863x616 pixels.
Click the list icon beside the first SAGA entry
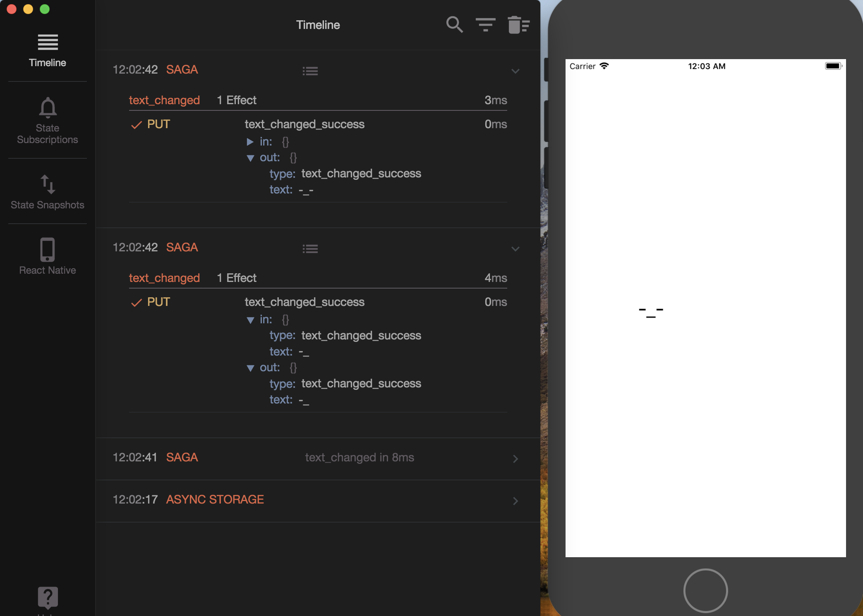(310, 71)
